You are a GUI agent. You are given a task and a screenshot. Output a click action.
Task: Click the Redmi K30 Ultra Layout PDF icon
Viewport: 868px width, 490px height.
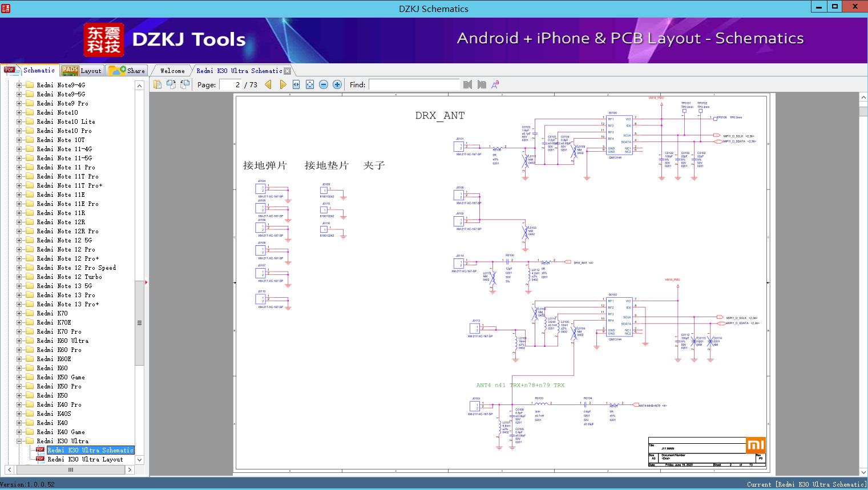click(40, 459)
